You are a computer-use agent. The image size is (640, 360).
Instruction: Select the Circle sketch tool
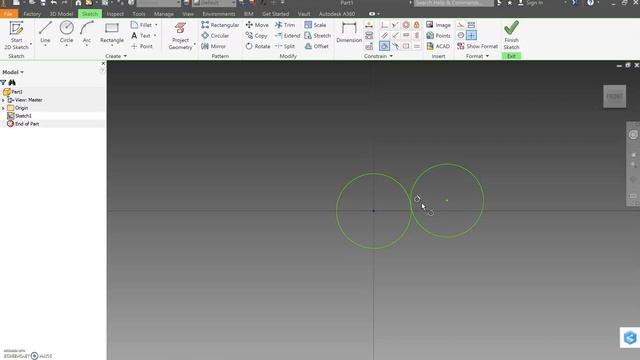coord(67,32)
